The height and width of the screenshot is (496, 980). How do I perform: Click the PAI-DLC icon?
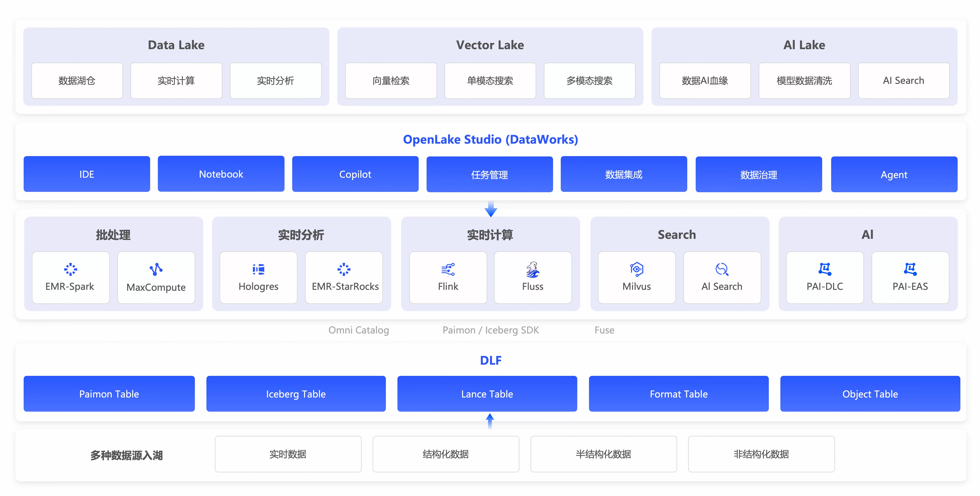tap(825, 269)
